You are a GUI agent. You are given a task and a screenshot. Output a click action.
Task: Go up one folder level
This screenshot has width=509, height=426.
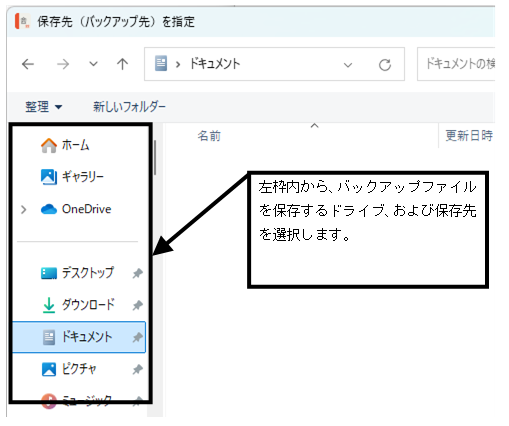(x=122, y=64)
